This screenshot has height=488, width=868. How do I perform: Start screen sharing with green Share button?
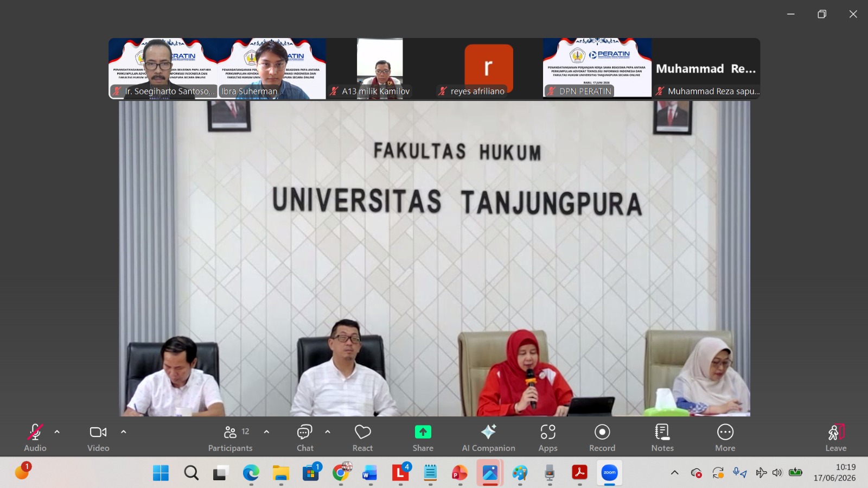pyautogui.click(x=423, y=438)
